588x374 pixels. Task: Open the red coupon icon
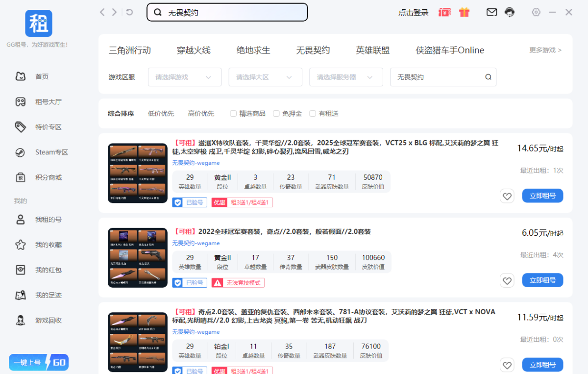pos(444,12)
